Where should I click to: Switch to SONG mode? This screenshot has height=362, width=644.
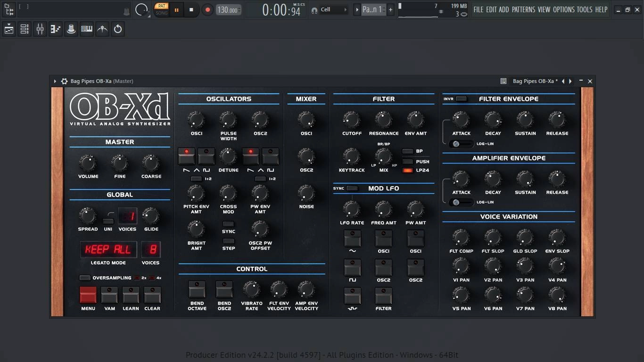(162, 13)
